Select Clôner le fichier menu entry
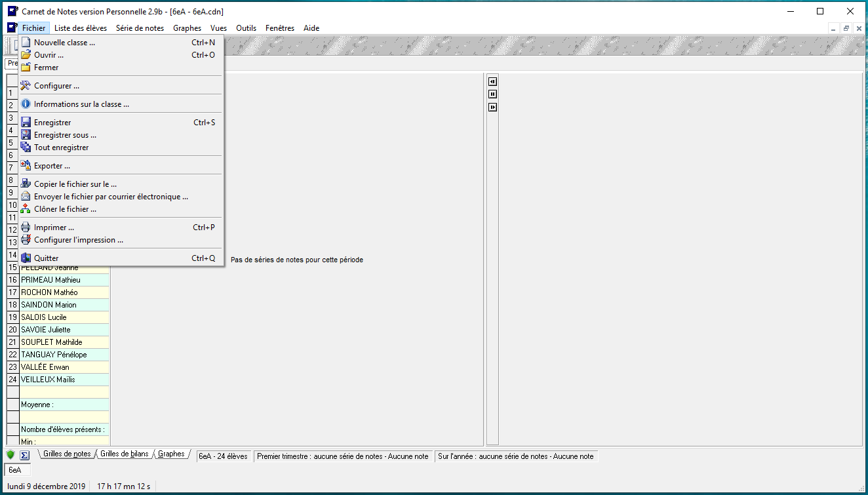The width and height of the screenshot is (868, 495). [x=65, y=209]
